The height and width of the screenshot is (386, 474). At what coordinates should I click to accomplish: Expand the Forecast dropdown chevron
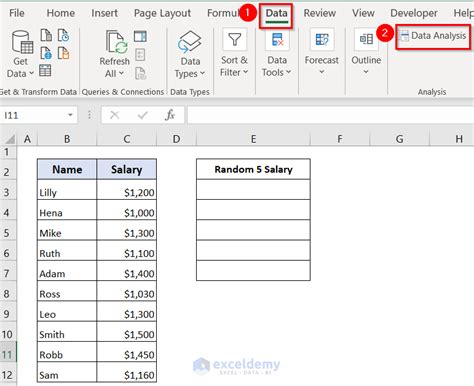[x=322, y=72]
